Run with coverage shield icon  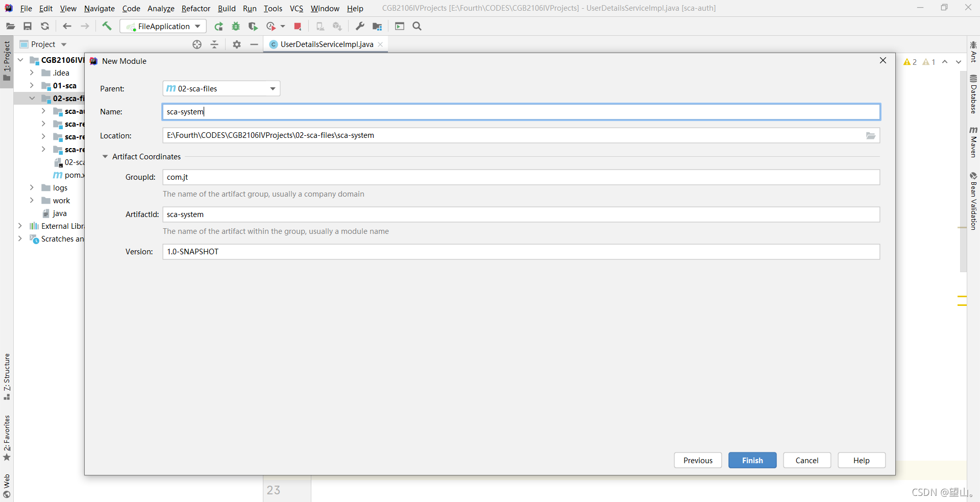(253, 26)
